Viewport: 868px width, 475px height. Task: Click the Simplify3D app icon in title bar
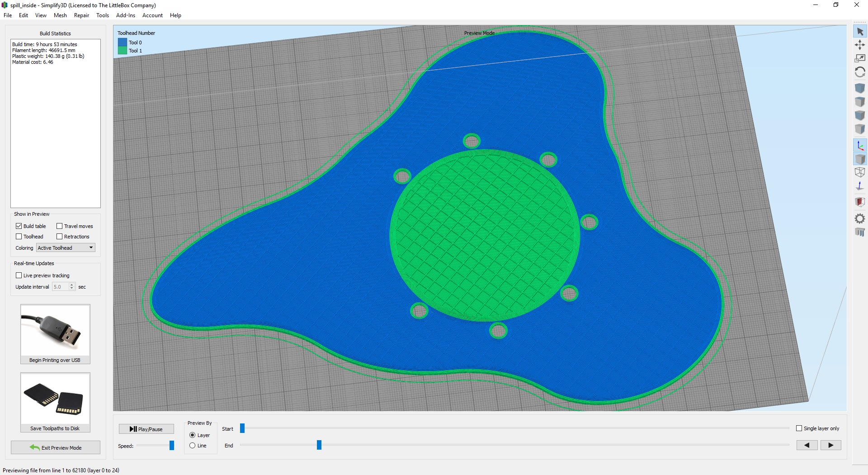tap(5, 5)
